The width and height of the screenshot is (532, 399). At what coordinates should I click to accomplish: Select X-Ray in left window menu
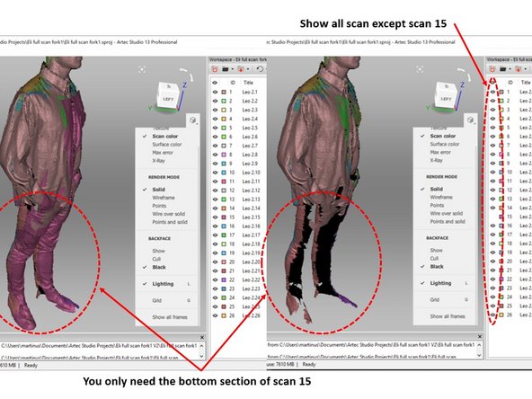coord(159,161)
